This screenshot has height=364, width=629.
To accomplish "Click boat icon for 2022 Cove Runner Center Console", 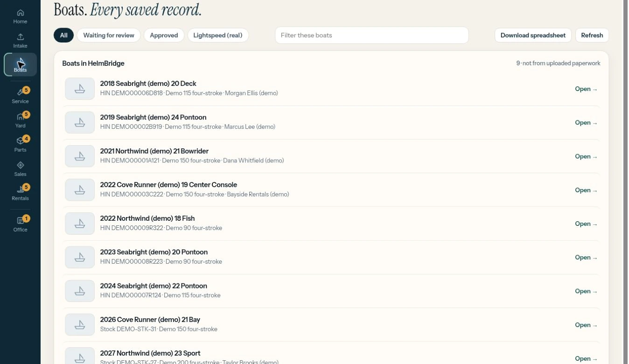I will [80, 190].
